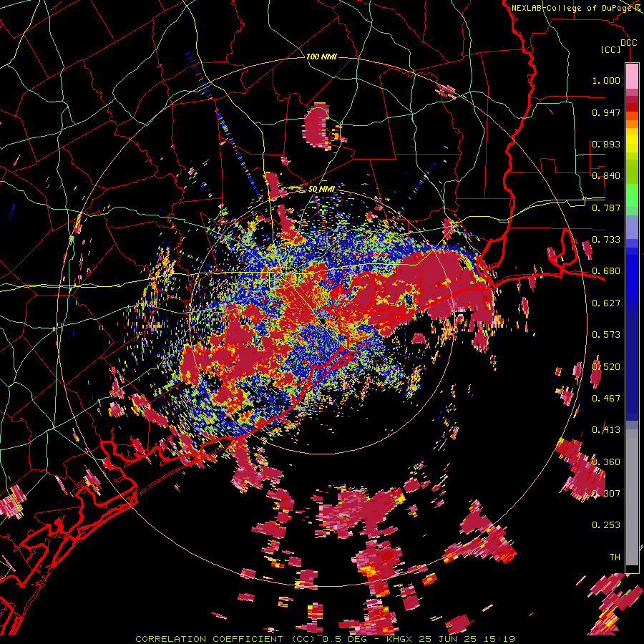
Task: Click the 50 NMI range ring label
Action: pos(321,189)
